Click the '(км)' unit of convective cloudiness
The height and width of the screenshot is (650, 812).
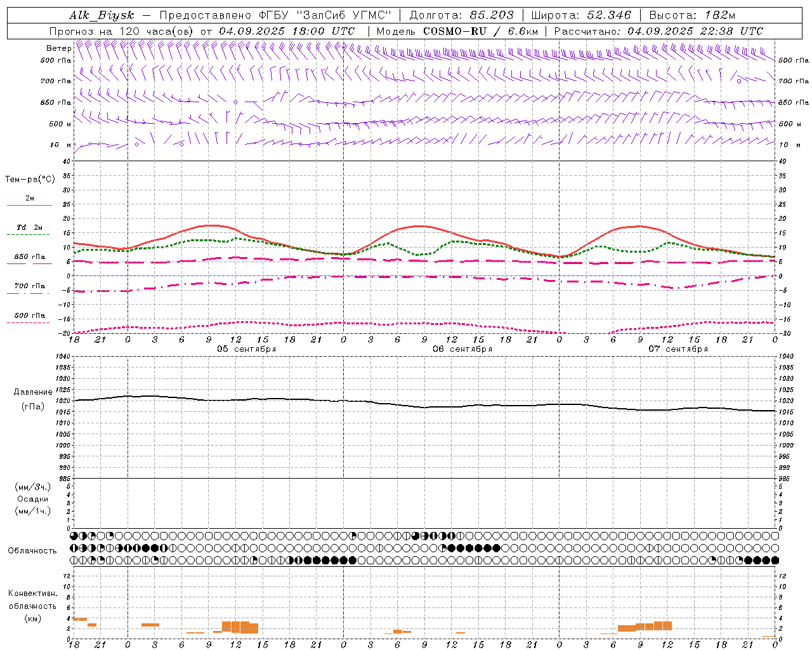33,618
